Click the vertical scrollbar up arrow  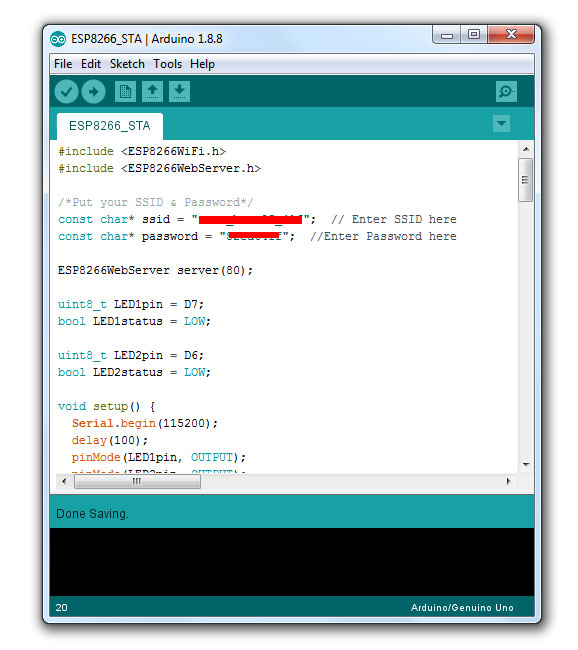click(526, 149)
